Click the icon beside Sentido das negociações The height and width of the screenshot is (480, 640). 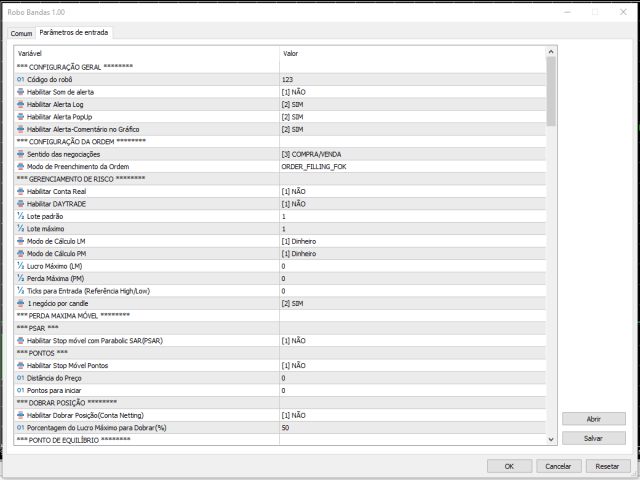(20, 154)
